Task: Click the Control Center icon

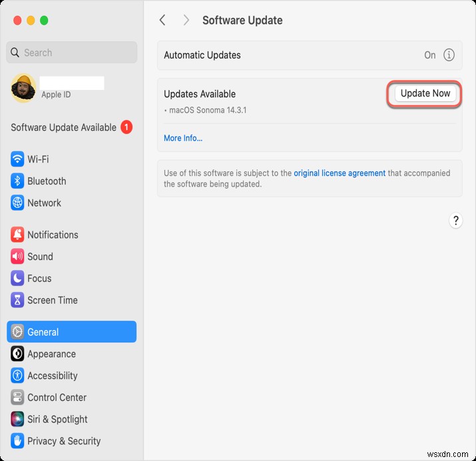Action: click(17, 397)
